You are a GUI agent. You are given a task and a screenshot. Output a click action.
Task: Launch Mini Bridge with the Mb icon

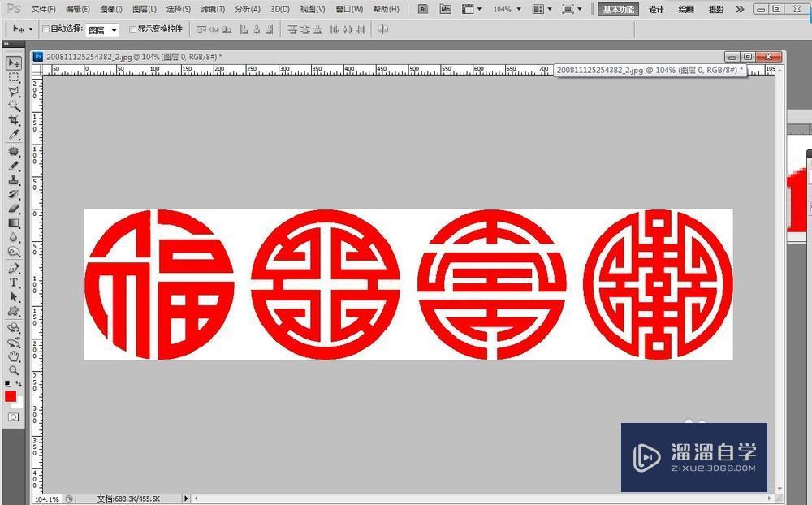(445, 9)
